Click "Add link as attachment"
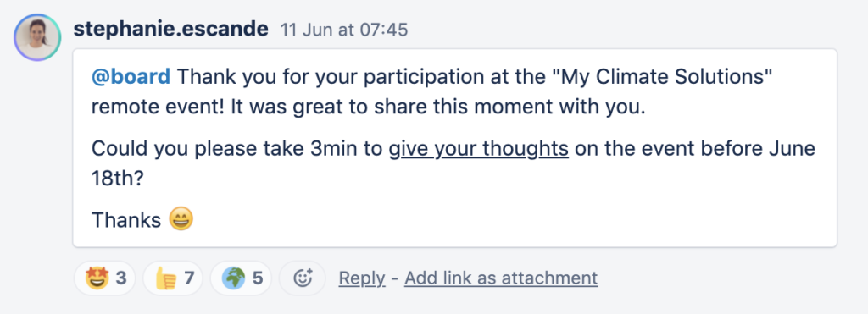This screenshot has width=868, height=314. (501, 278)
